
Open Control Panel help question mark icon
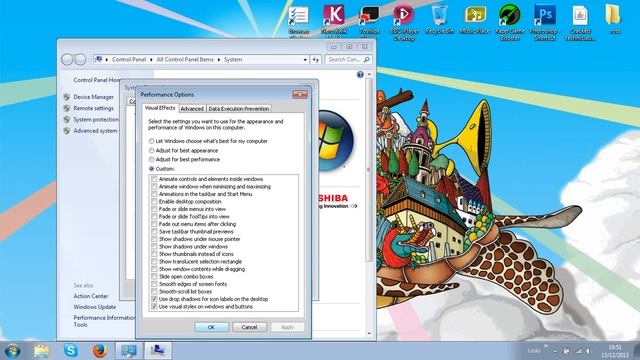(360, 74)
